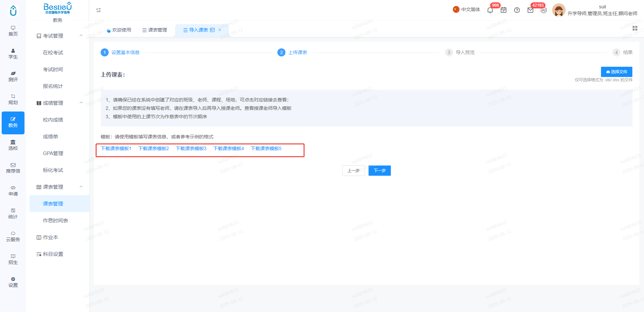Download 下载课表模板3 link
Screen dimensions: 644x312
point(191,148)
